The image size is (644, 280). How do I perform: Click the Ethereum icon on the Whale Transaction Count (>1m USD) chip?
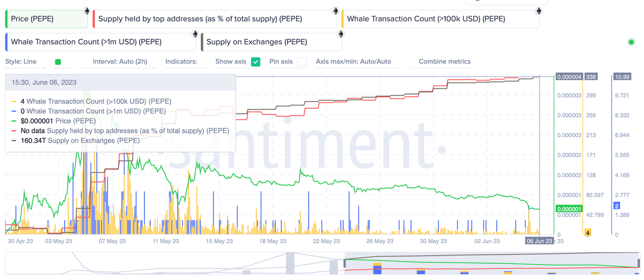click(195, 34)
